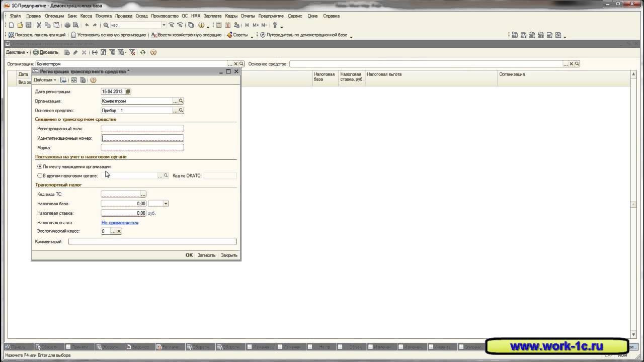This screenshot has height=362, width=644.
Task: Select 'По месту нахождения организации' radio button
Action: (x=40, y=166)
